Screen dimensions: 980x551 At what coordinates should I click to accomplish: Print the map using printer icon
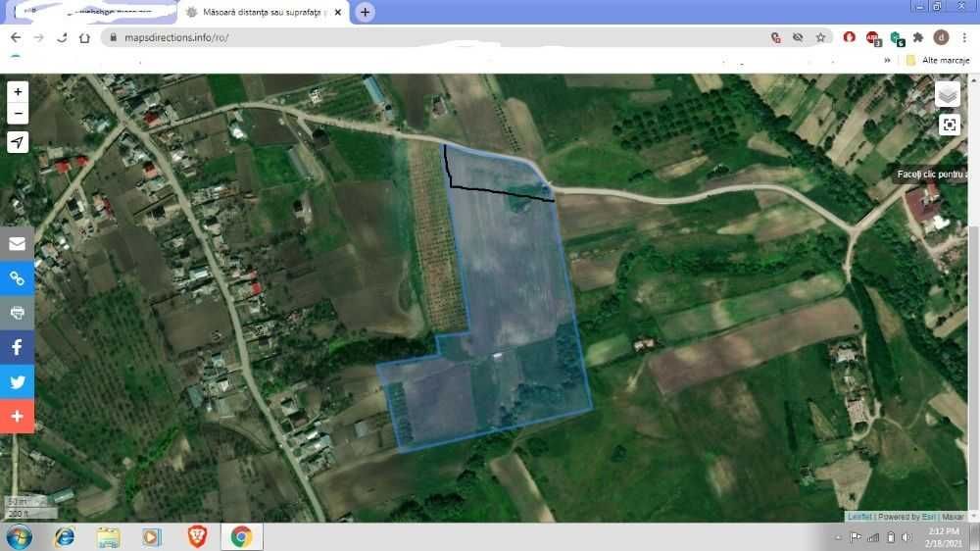click(17, 313)
